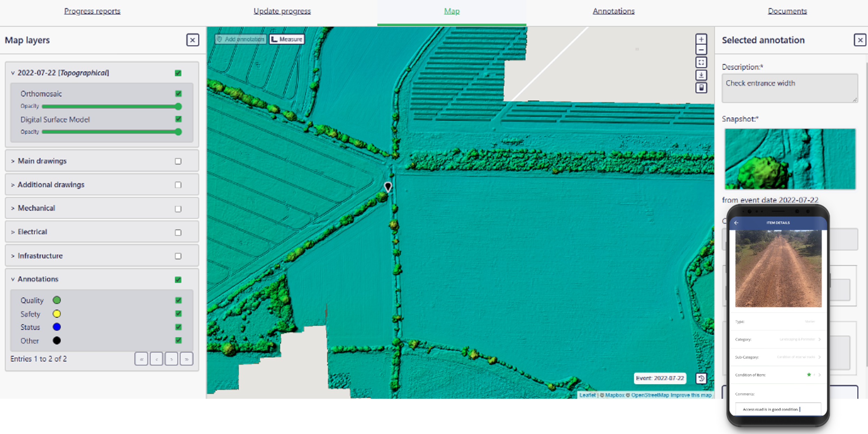Click the Description text field
The image size is (868, 434).
tap(789, 88)
